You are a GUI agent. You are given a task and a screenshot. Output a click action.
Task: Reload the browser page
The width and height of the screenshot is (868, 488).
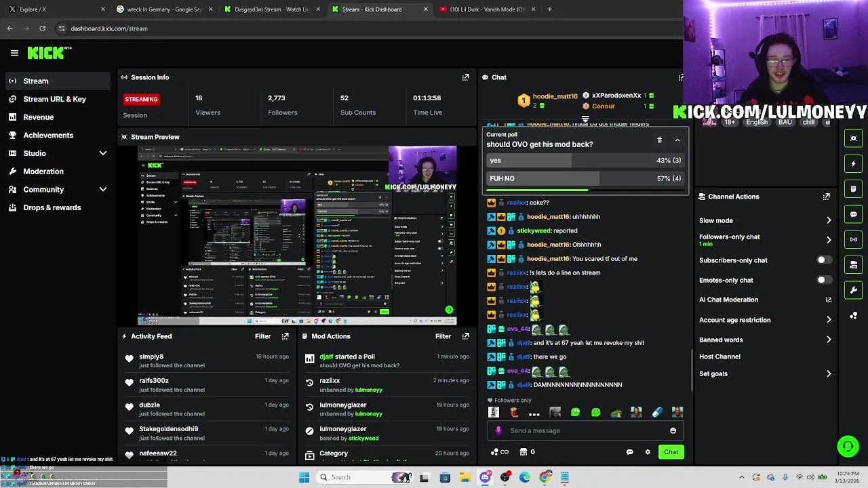pyautogui.click(x=42, y=28)
